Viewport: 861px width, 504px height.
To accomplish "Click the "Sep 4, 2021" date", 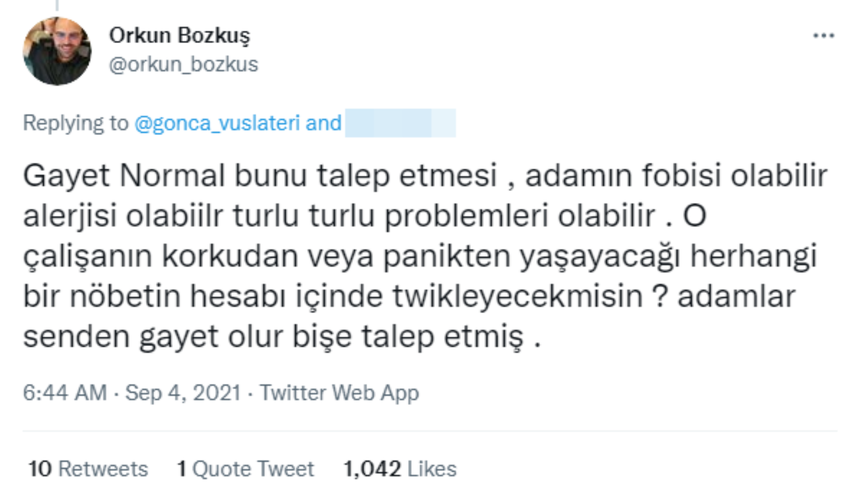I will pos(182,393).
